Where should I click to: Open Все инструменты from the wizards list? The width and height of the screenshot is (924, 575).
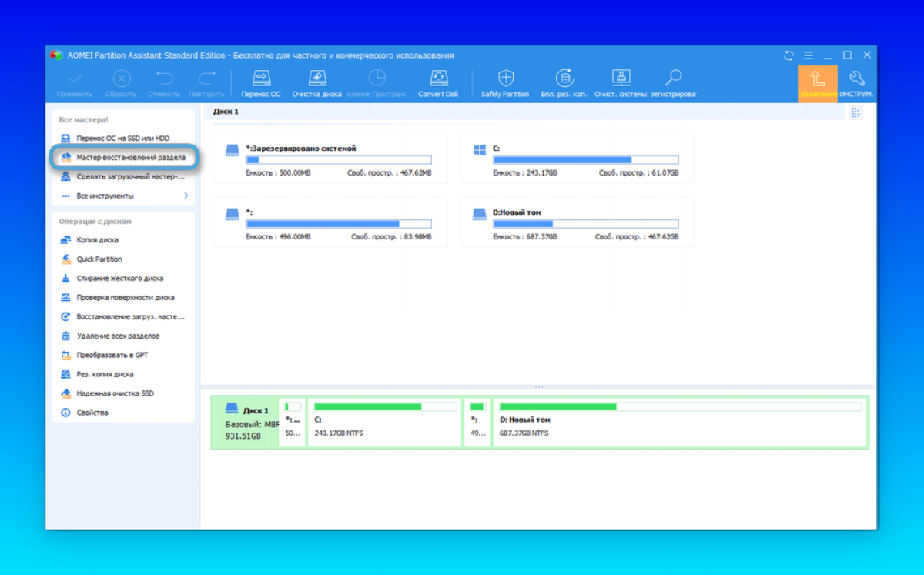tap(123, 196)
